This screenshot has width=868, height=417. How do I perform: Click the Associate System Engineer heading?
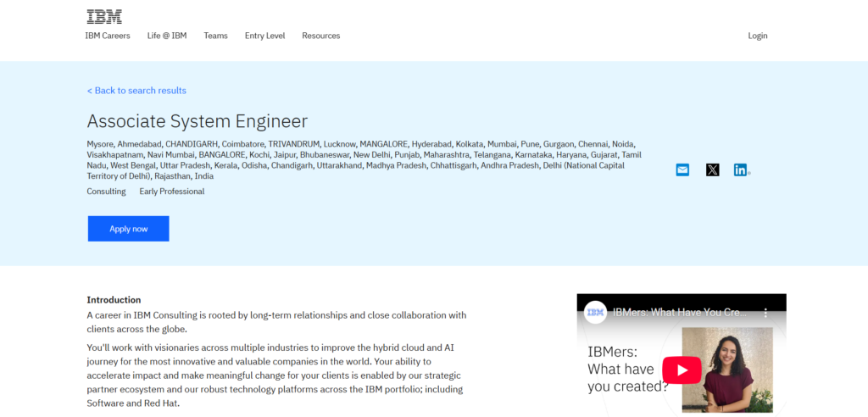(197, 121)
